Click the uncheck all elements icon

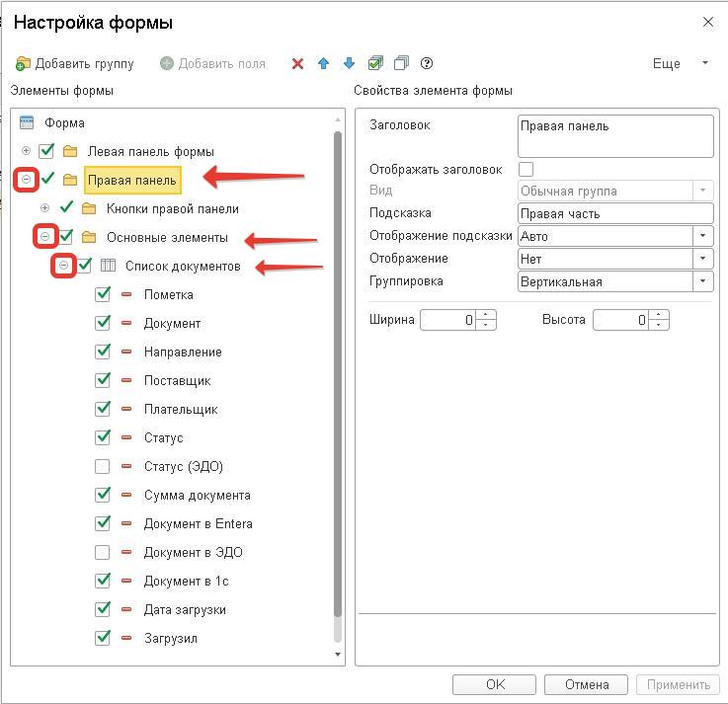pyautogui.click(x=401, y=63)
